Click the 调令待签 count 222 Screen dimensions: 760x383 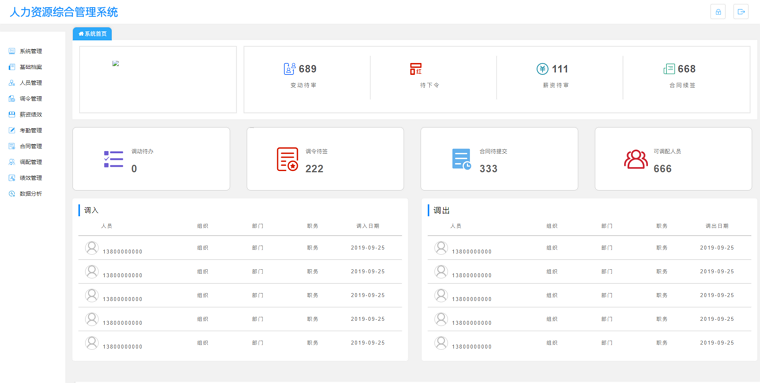pos(314,169)
